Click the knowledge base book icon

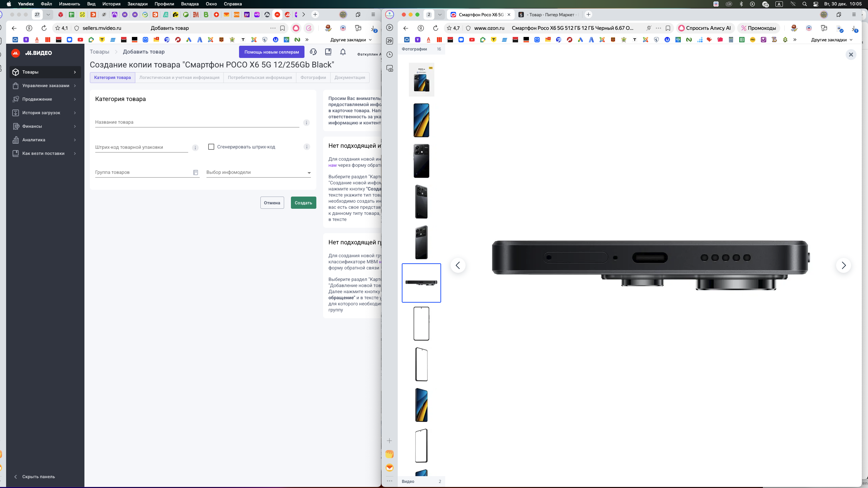328,52
